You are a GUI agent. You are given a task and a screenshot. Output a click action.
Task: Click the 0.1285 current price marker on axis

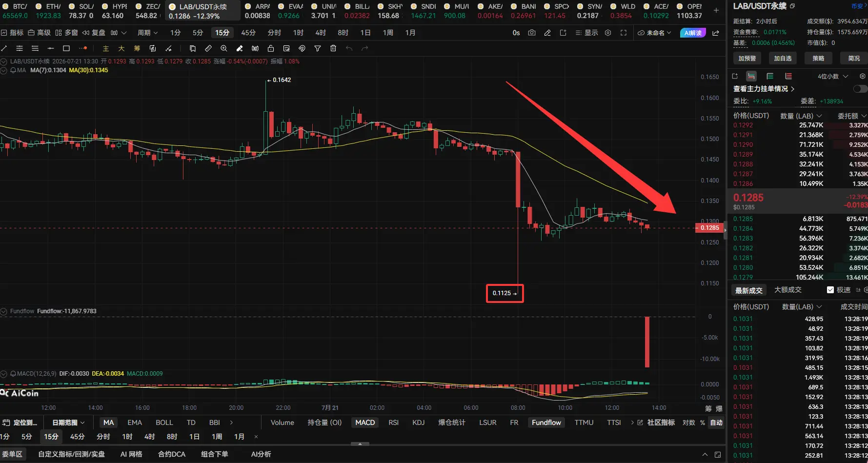tap(709, 228)
